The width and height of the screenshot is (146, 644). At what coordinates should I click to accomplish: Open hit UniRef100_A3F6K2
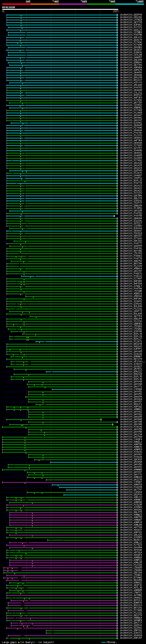[131, 25]
